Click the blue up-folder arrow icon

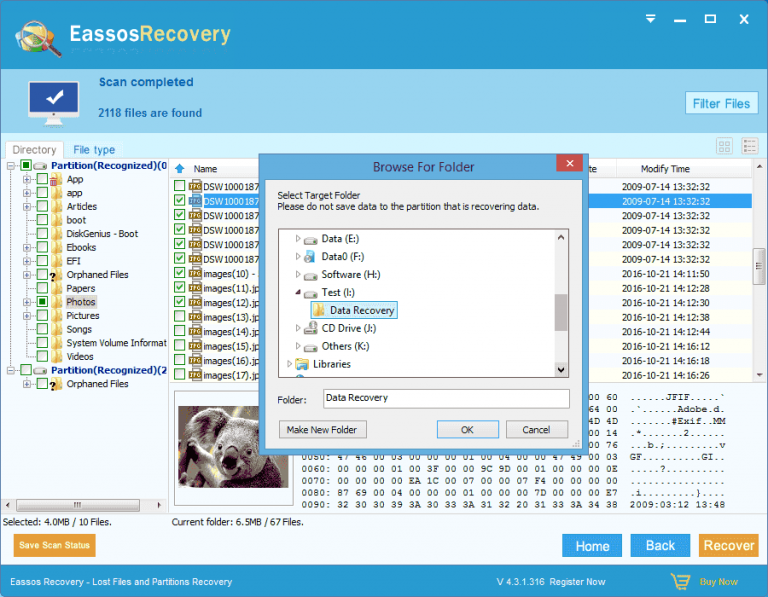[180, 169]
